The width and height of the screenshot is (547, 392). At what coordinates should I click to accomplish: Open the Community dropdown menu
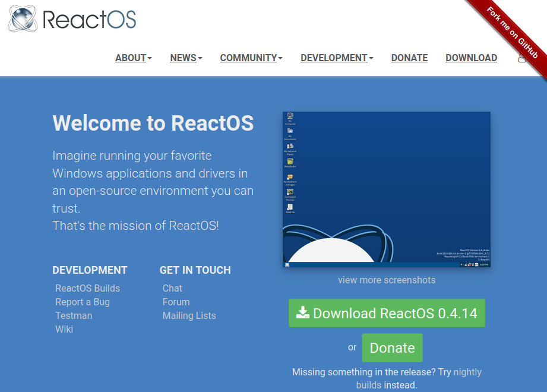coord(251,58)
